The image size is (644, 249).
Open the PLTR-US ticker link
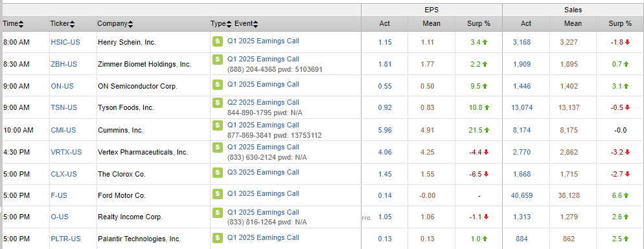coord(65,239)
